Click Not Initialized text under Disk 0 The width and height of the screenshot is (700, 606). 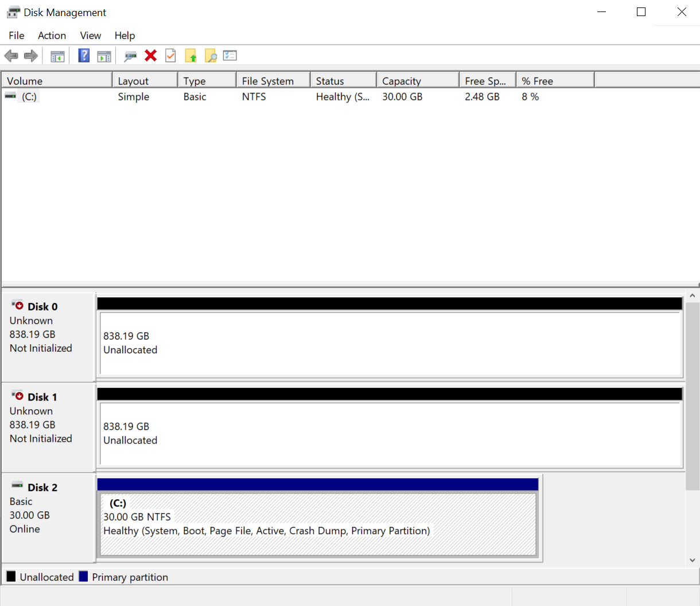click(41, 348)
